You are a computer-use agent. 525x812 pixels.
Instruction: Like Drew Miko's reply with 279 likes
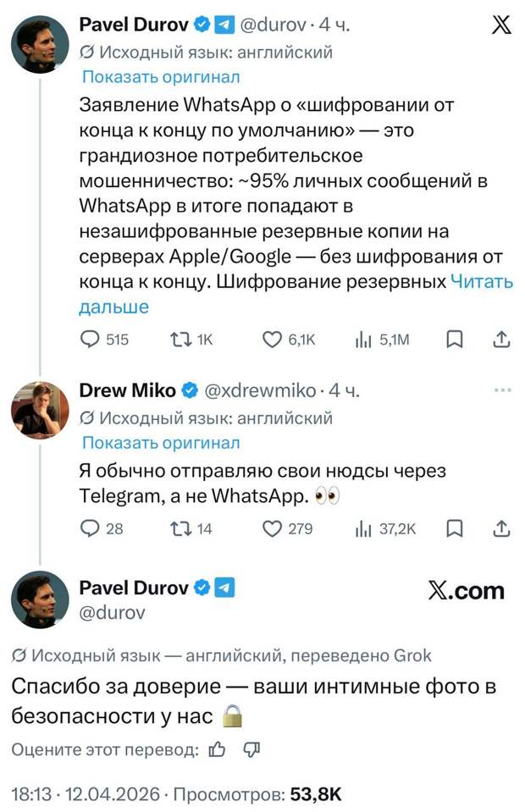tap(272, 528)
